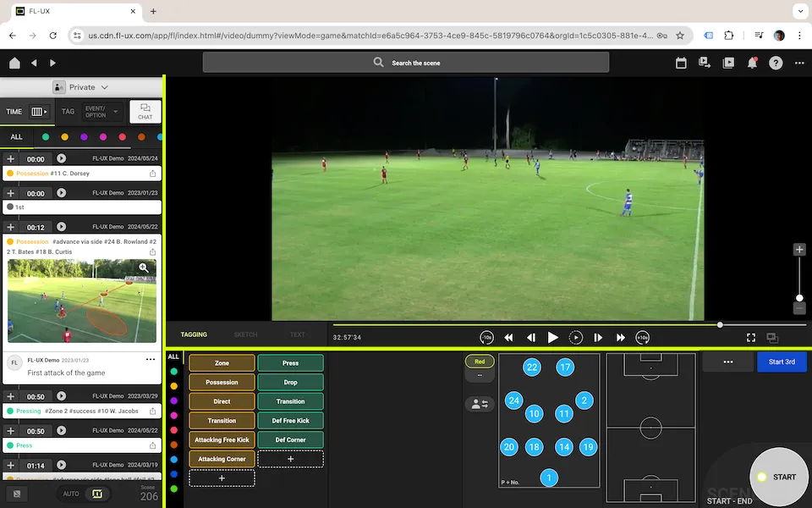Open the more options menu beside Start 3rd

pyautogui.click(x=727, y=362)
